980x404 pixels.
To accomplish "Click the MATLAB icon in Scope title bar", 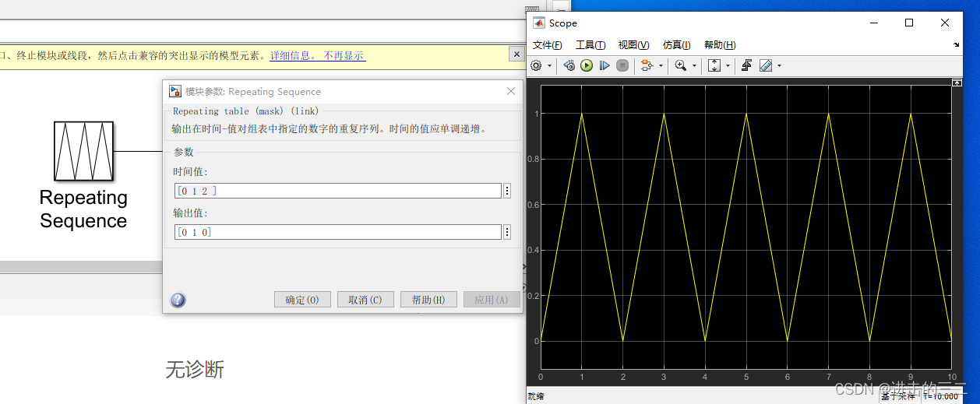I will coord(538,23).
